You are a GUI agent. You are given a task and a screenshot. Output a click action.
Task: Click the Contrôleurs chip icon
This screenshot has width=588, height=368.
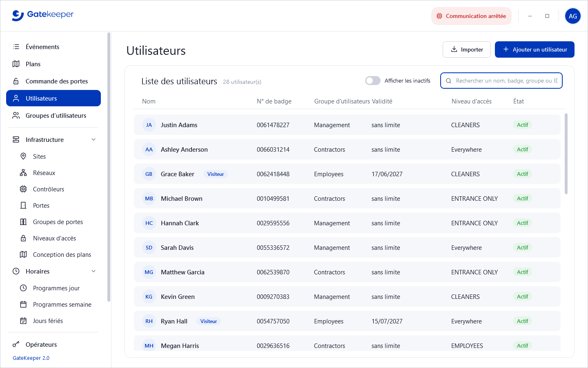point(23,189)
